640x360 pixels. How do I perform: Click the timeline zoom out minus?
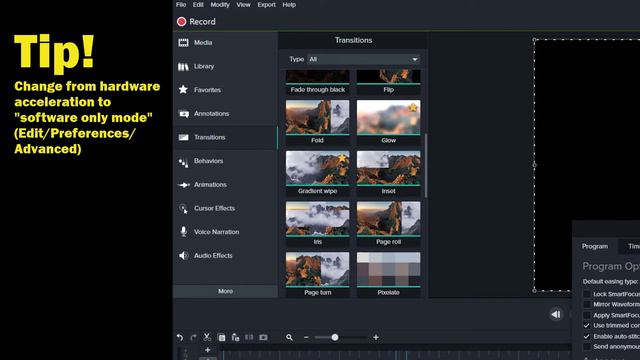click(x=306, y=337)
